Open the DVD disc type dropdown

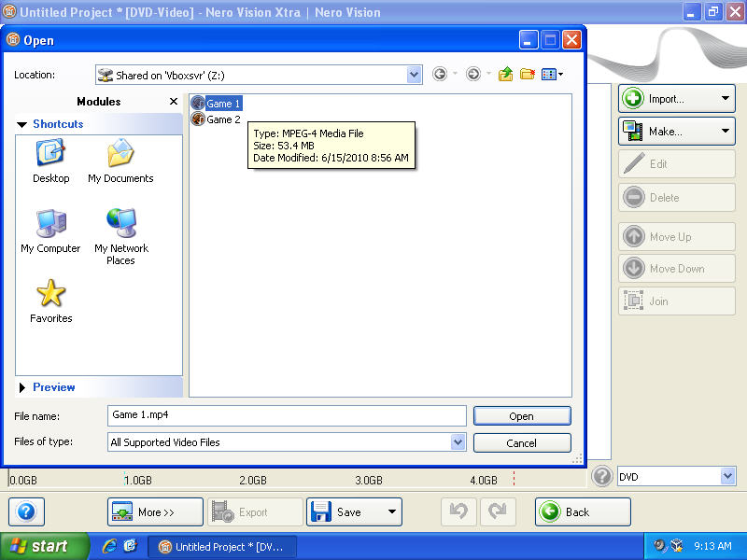click(x=727, y=476)
